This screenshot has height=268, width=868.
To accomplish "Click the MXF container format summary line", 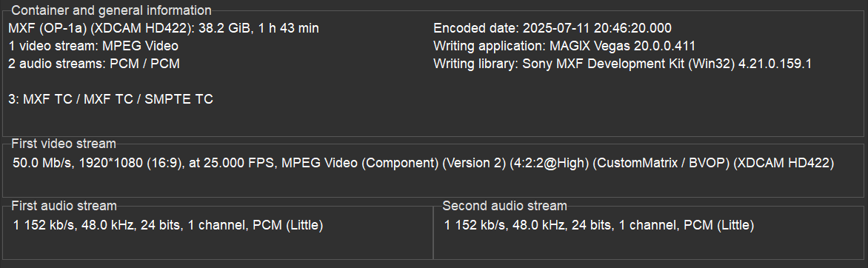I will 163,28.
